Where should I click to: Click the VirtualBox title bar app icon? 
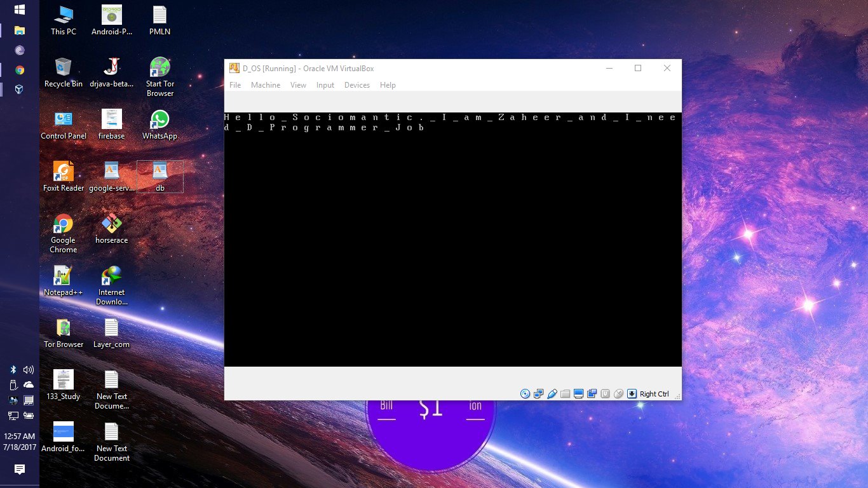pyautogui.click(x=234, y=69)
